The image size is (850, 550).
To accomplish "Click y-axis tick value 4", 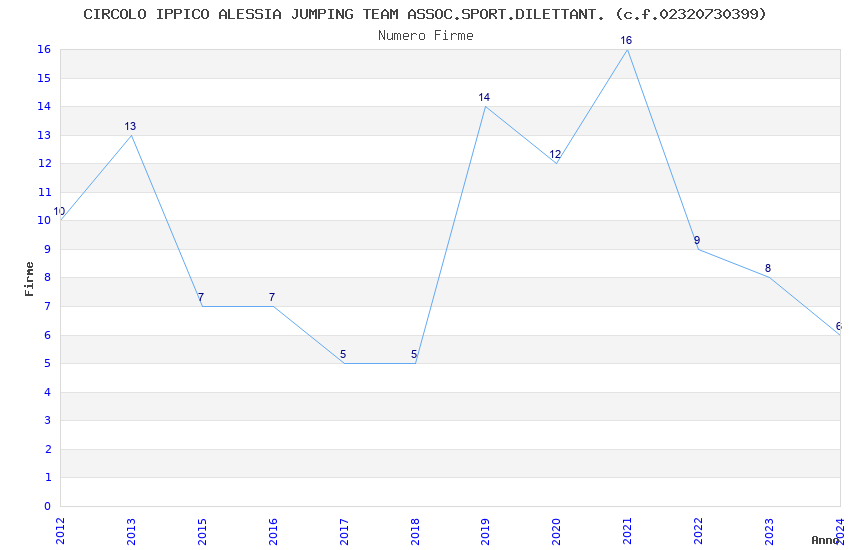I will tap(48, 392).
